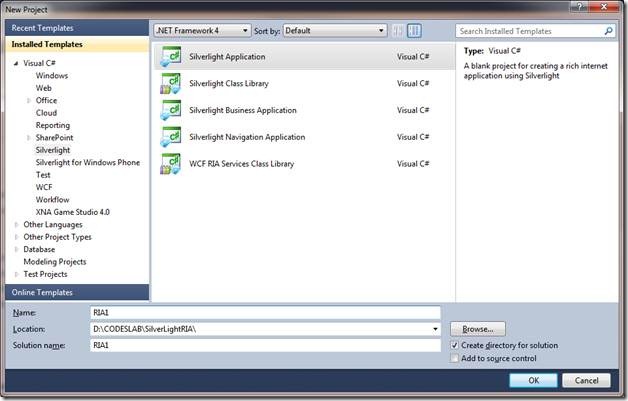Image resolution: width=628 pixels, height=401 pixels.
Task: Open the Sort by Default dropdown
Action: point(334,31)
